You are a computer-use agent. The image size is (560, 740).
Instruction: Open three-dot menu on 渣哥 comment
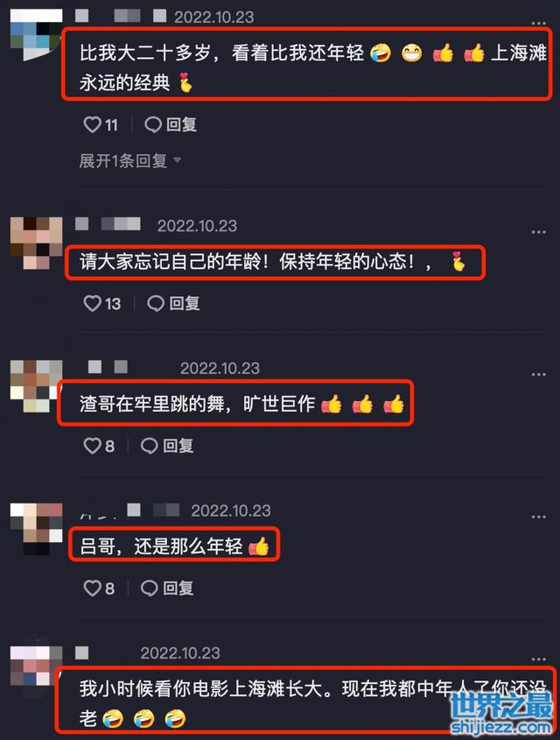(538, 374)
